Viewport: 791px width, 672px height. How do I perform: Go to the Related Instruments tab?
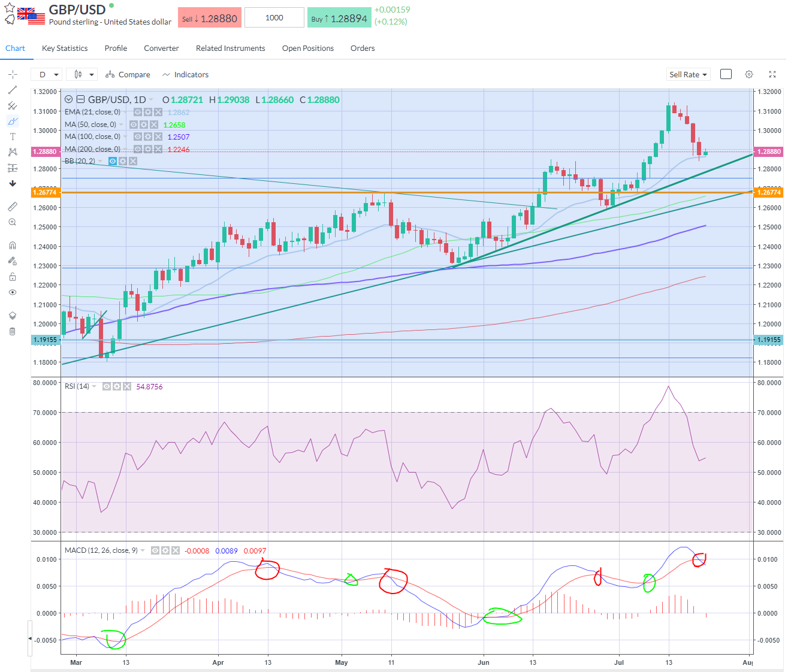click(231, 49)
